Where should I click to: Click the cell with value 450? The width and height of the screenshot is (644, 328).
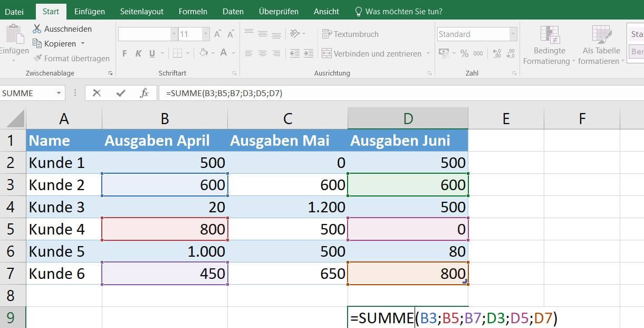tap(165, 274)
